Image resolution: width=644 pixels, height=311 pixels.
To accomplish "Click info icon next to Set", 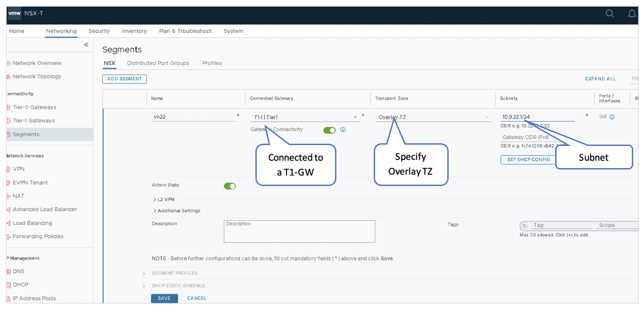I will 612,117.
